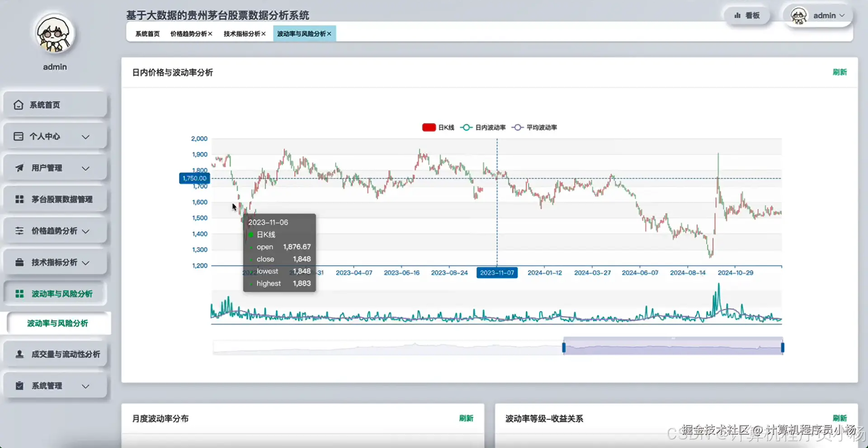
Task: Go to 系统首页 in sidebar
Action: 55,105
